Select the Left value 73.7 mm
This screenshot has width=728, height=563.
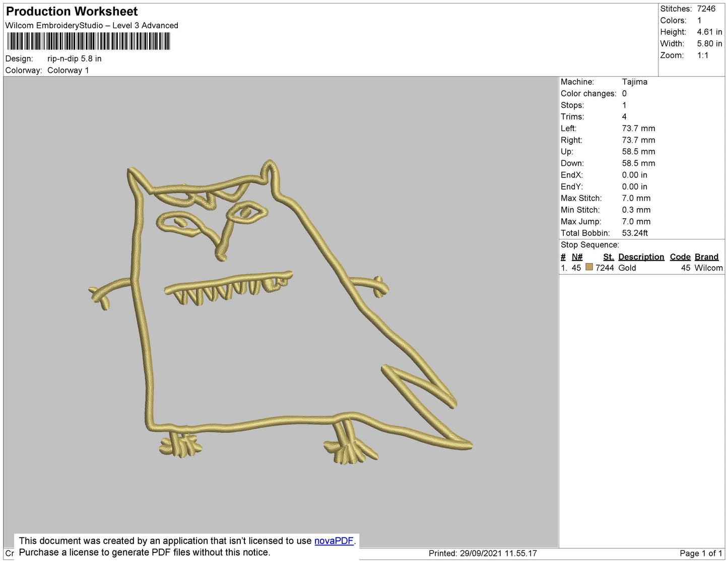point(638,128)
